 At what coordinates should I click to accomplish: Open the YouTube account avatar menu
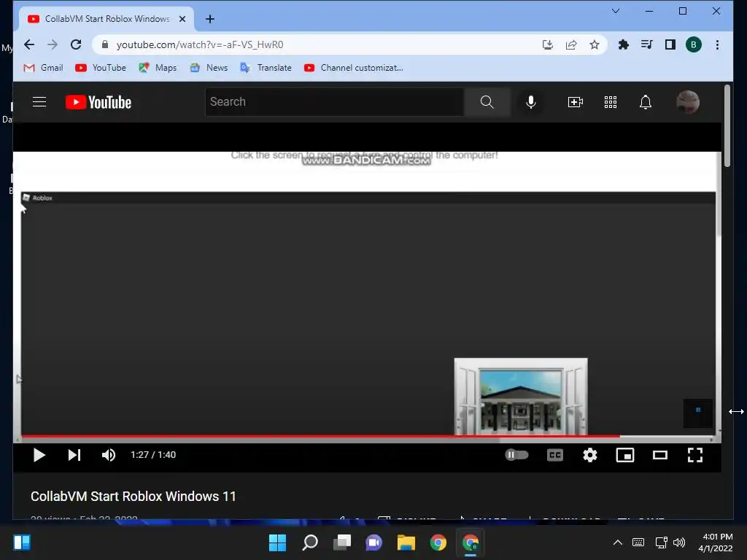[x=688, y=102]
